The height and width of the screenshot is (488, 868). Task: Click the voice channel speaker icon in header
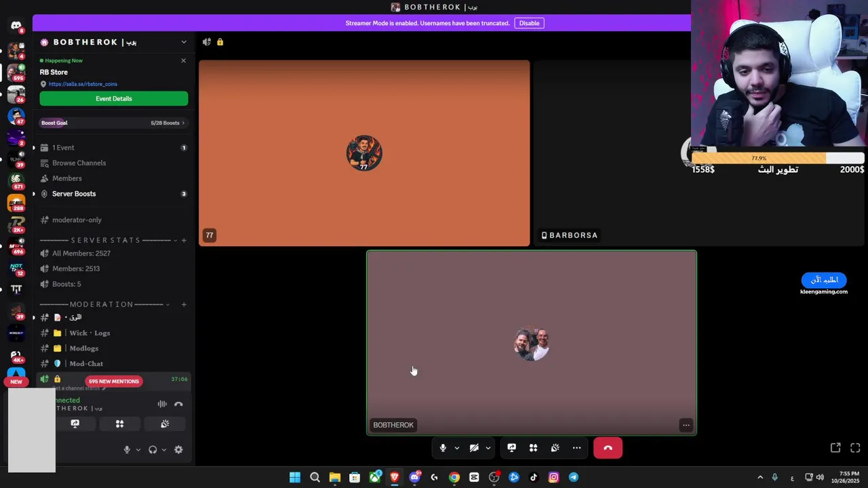(x=207, y=42)
